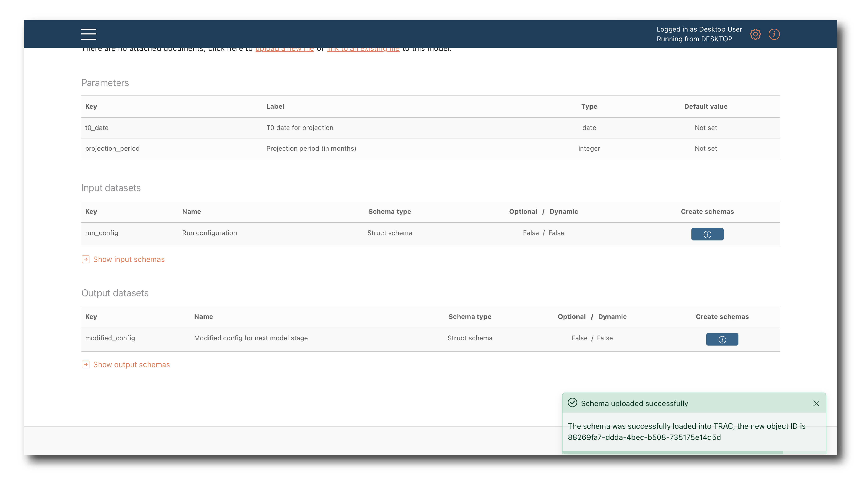Click 'Not set' default for t0_date
The image size is (868, 497).
pyautogui.click(x=705, y=128)
